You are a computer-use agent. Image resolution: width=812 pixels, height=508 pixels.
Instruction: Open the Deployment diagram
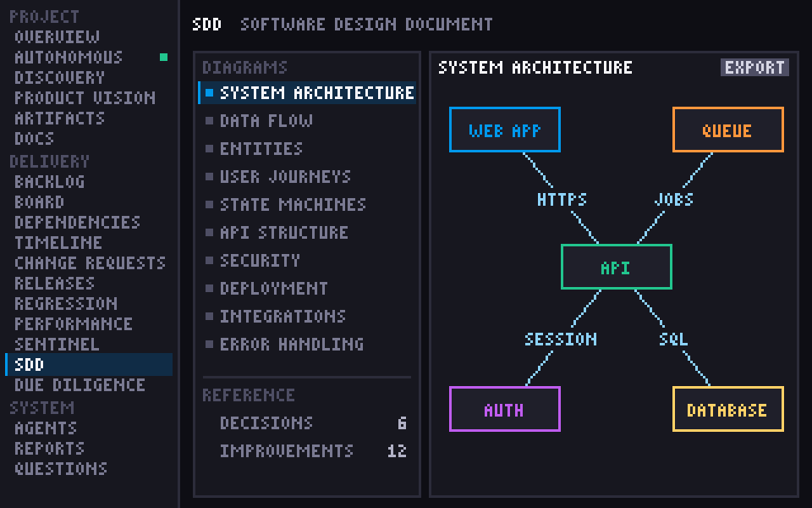click(x=274, y=288)
